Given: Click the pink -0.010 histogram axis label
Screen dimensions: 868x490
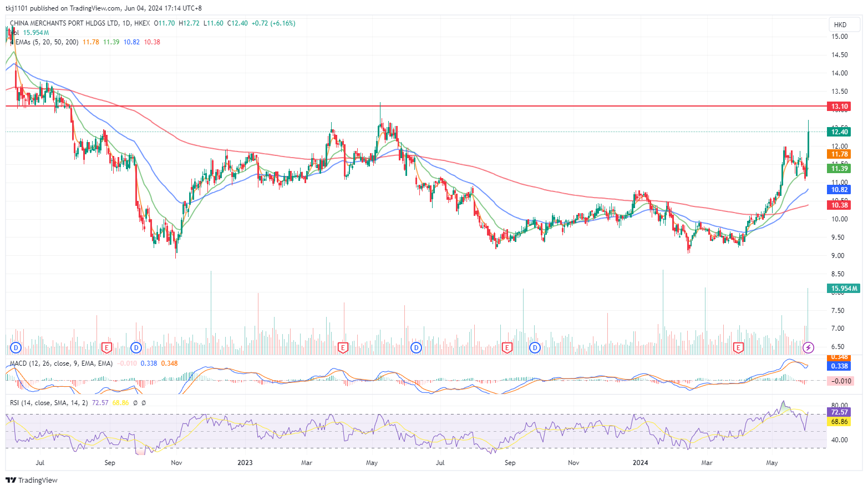Looking at the screenshot, I should 840,381.
